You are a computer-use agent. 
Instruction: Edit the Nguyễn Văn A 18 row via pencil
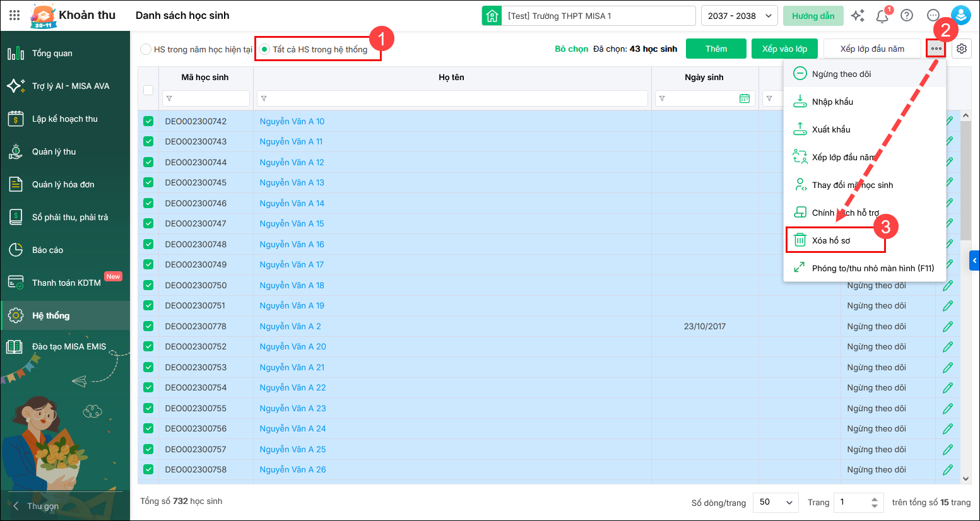(948, 285)
